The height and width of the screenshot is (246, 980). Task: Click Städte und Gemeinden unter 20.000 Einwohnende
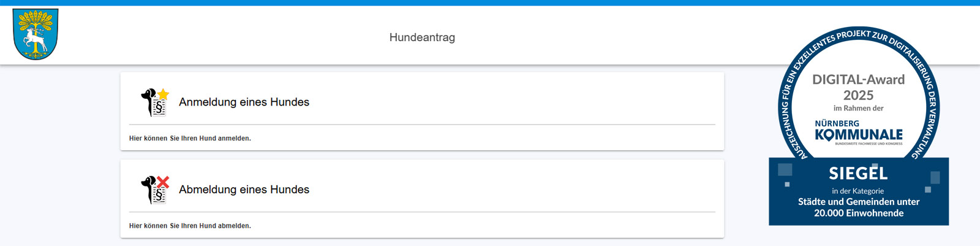tap(859, 207)
